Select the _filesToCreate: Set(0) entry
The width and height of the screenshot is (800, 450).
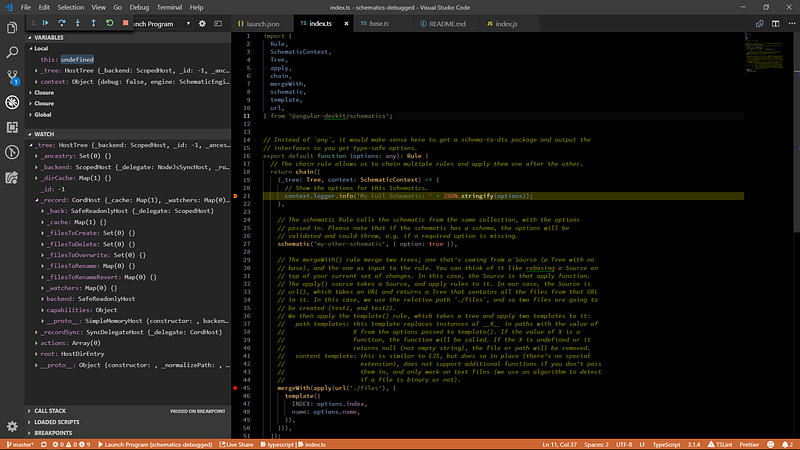tap(91, 233)
